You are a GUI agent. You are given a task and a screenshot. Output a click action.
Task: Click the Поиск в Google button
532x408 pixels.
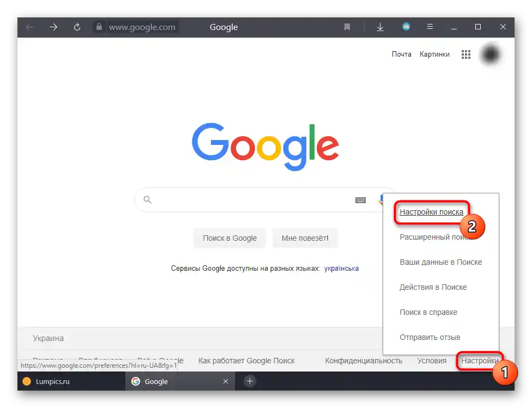click(x=229, y=238)
